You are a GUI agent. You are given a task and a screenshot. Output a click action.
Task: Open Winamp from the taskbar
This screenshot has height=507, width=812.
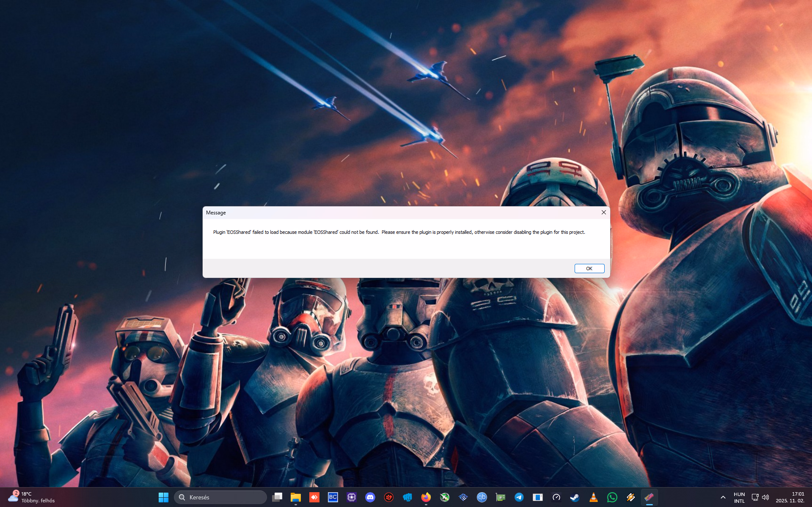(x=631, y=497)
